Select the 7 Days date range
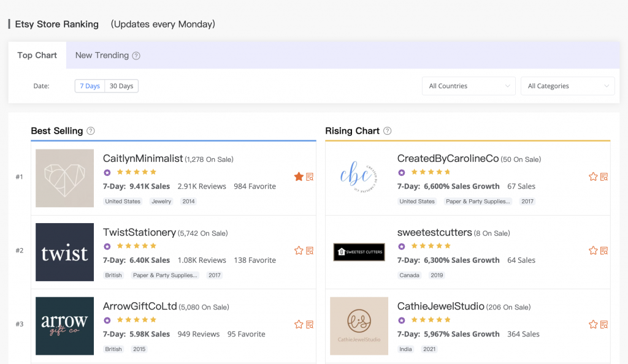628x364 pixels. point(90,86)
